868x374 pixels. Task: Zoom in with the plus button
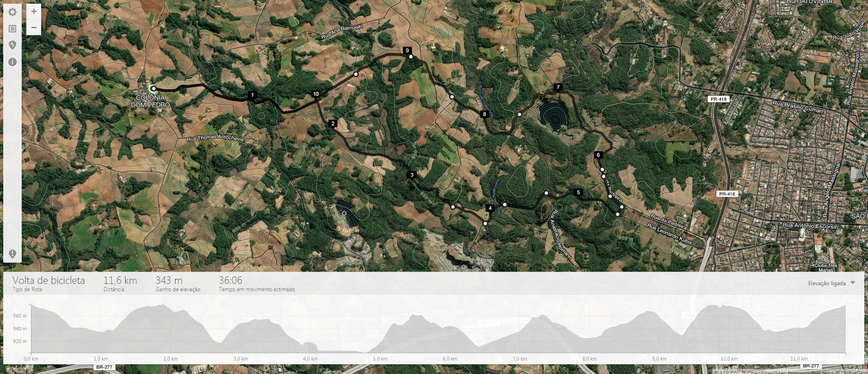(34, 11)
